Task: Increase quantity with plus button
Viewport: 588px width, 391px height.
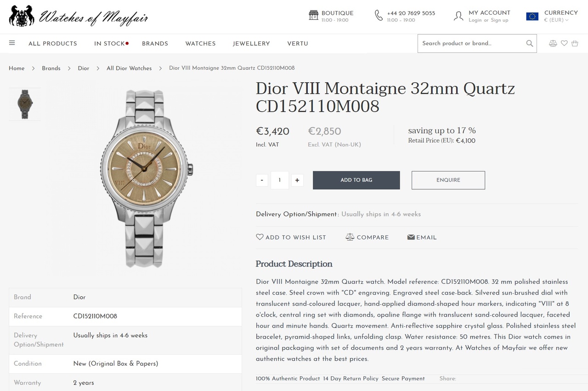Action: tap(297, 180)
